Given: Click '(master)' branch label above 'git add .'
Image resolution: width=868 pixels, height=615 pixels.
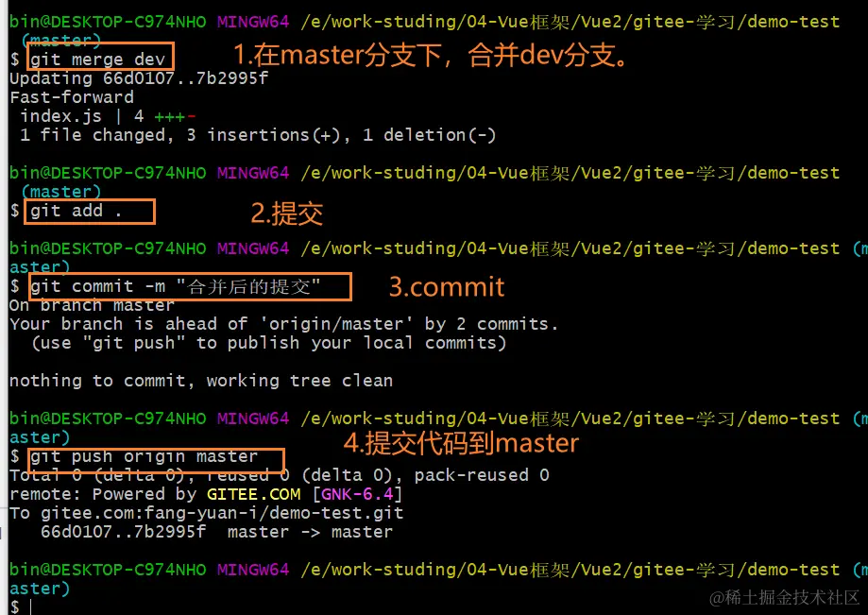Looking at the screenshot, I should click(x=60, y=192).
